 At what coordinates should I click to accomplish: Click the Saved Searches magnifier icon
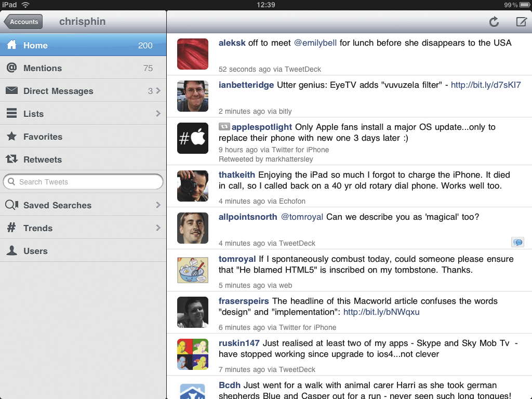point(11,205)
